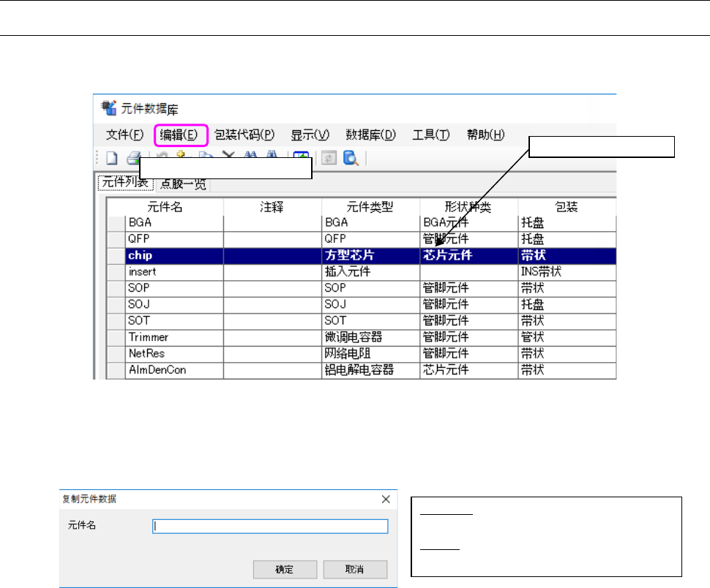Image resolution: width=710 pixels, height=588 pixels.
Task: Select the QFP component name cell
Action: [x=174, y=239]
